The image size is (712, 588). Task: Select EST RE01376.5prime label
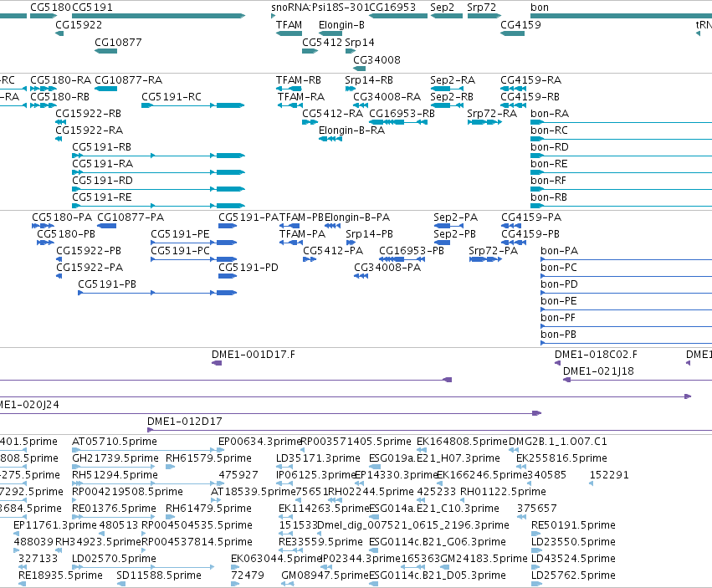114,508
